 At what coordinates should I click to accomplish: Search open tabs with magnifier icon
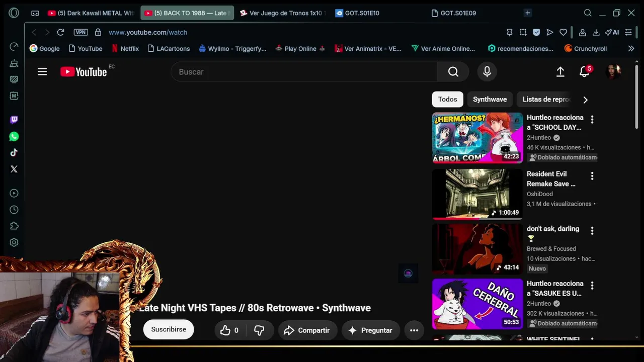click(x=588, y=13)
